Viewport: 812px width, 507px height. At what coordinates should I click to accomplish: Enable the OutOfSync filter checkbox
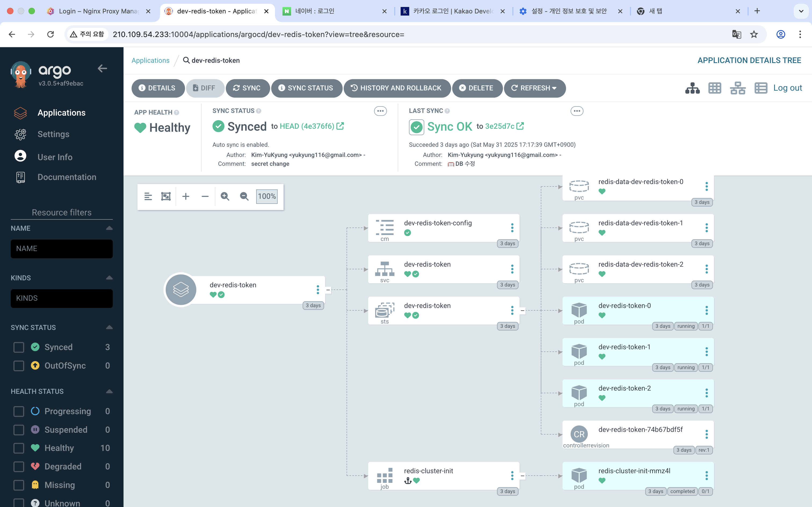click(19, 365)
